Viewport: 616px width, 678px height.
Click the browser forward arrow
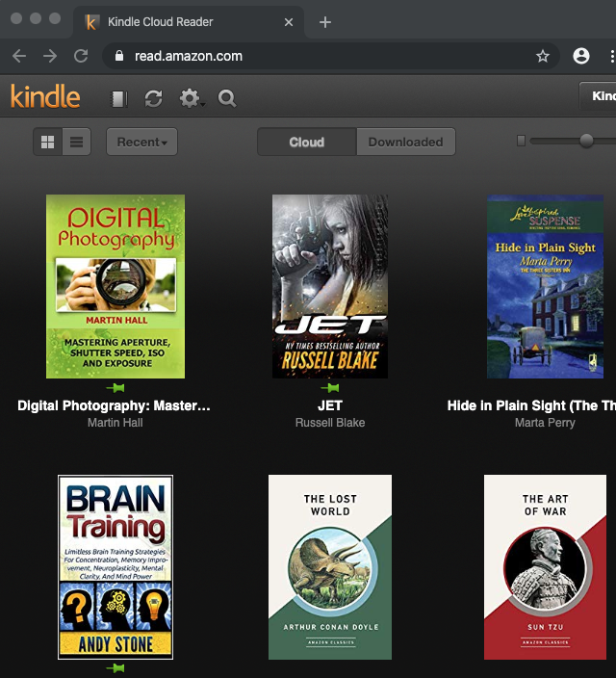[50, 56]
